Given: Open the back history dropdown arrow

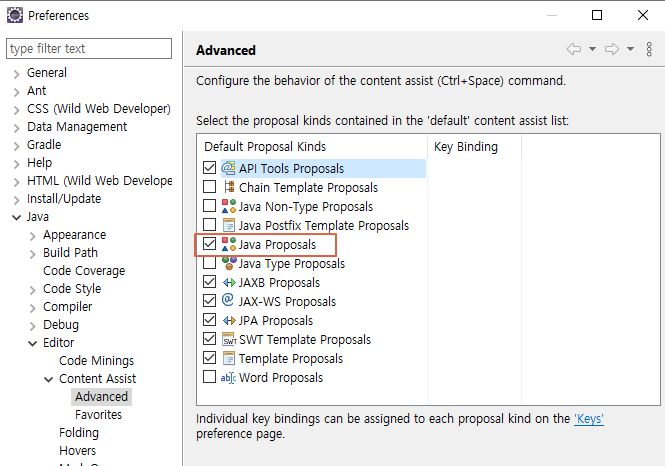Looking at the screenshot, I should [592, 49].
